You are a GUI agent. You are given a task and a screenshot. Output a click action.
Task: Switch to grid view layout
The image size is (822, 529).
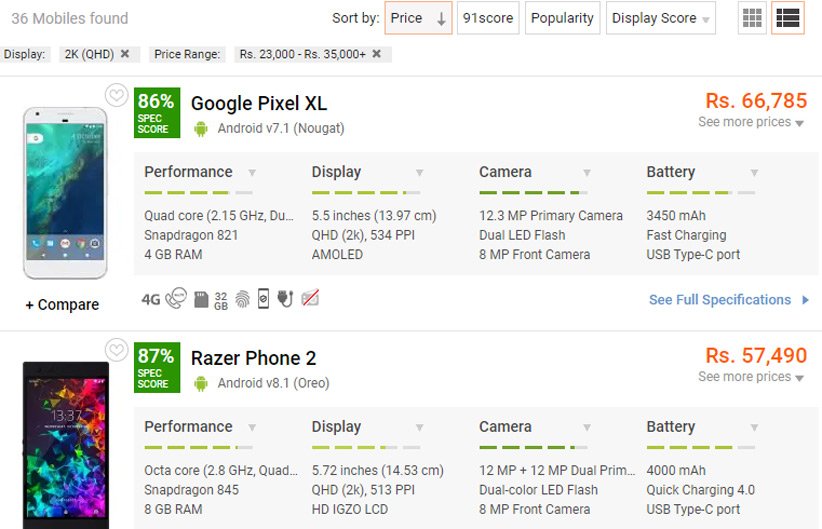tap(752, 18)
